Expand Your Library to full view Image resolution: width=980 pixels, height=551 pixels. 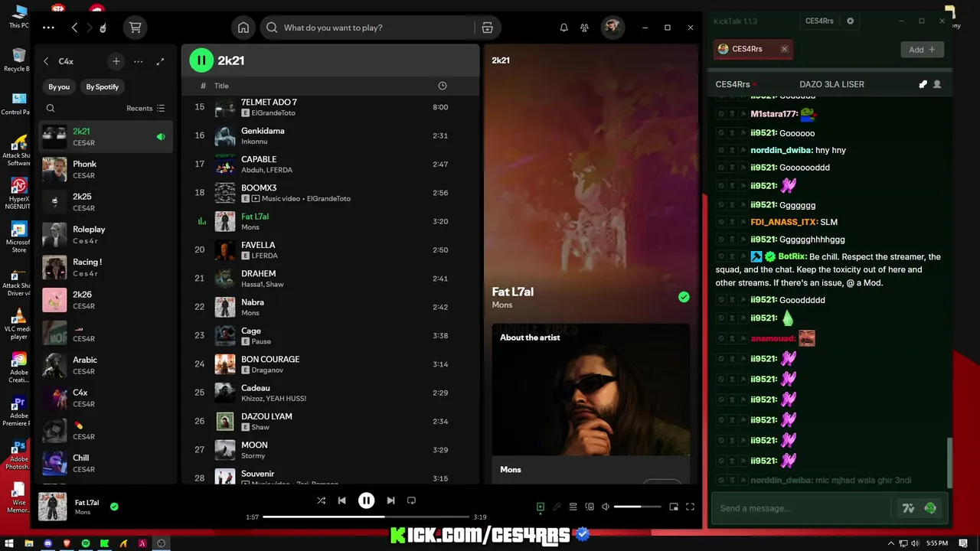(160, 61)
